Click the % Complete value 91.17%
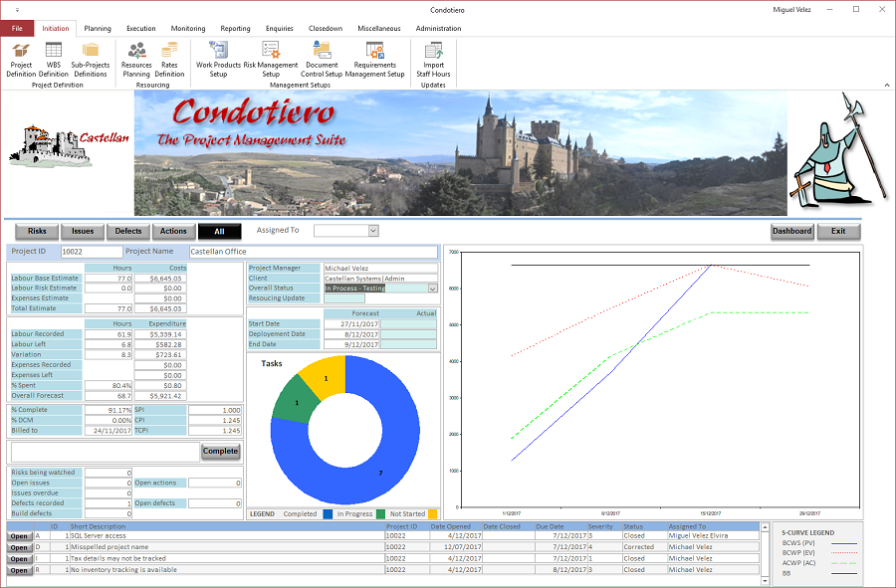The height and width of the screenshot is (588, 896). click(x=109, y=410)
